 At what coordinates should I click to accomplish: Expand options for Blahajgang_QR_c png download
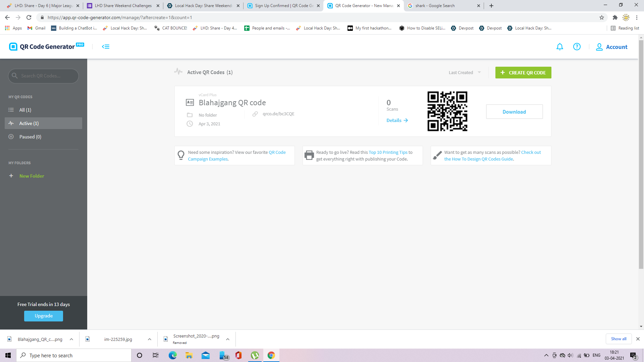click(71, 339)
